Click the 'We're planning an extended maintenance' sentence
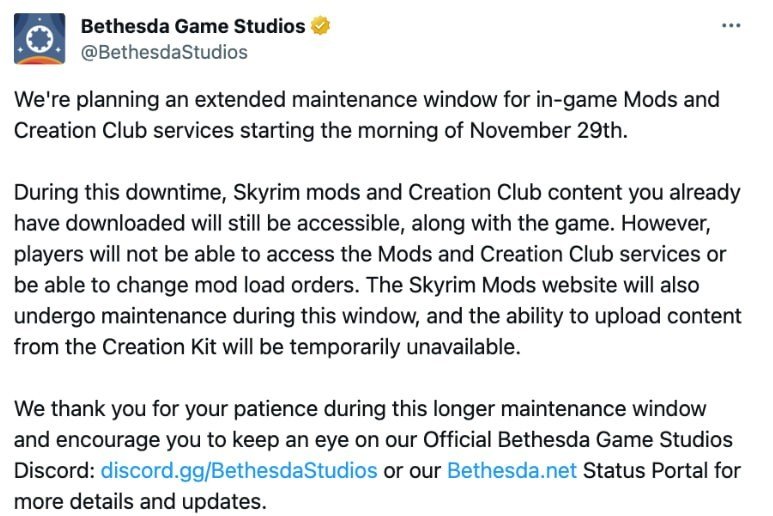 (367, 115)
